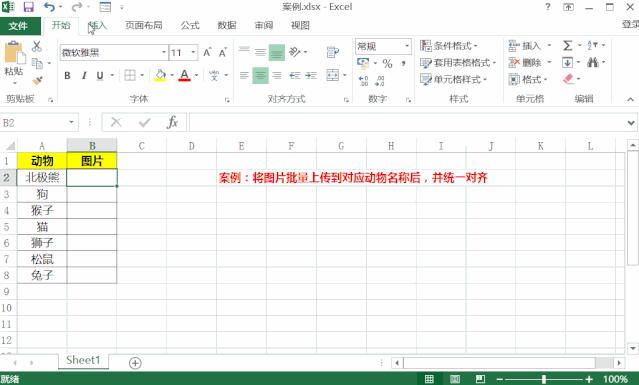The height and width of the screenshot is (385, 639).
Task: Apply the red font color
Action: click(x=185, y=75)
